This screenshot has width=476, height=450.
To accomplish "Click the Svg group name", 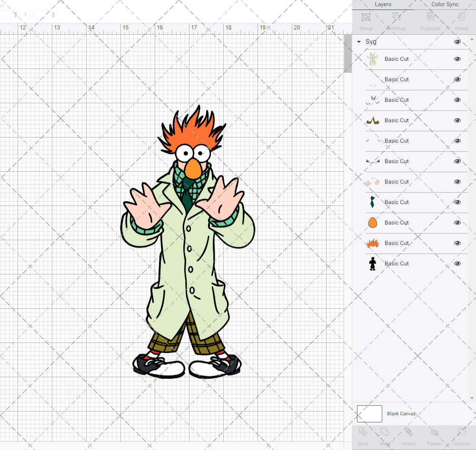I will tap(371, 42).
